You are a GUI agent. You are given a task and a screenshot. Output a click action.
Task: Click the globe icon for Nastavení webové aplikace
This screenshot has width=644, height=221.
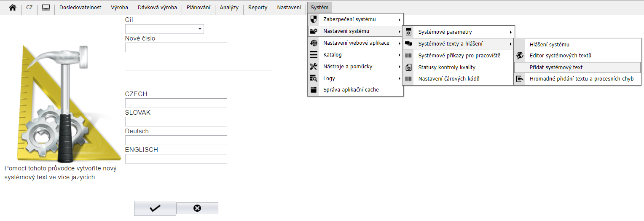tap(313, 43)
